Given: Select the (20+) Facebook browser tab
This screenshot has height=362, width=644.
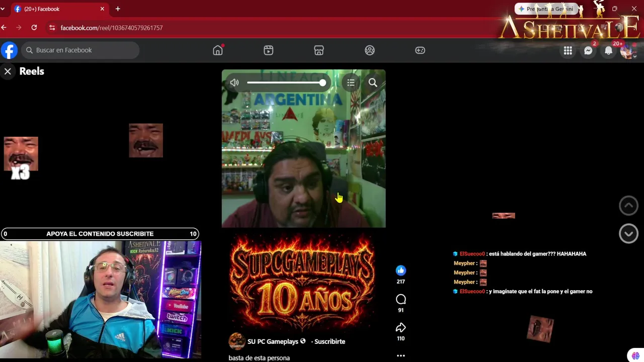Looking at the screenshot, I should pos(58,9).
